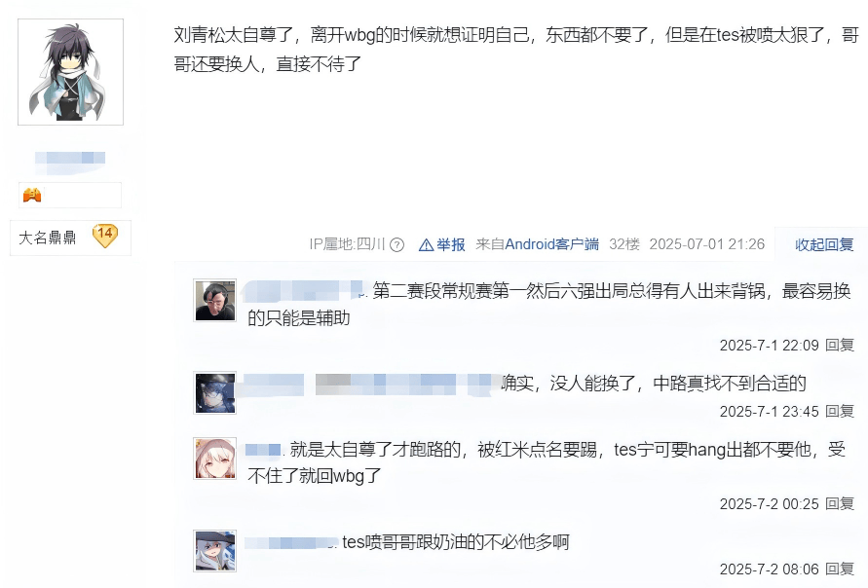Click the warning triangle report icon

pyautogui.click(x=426, y=244)
